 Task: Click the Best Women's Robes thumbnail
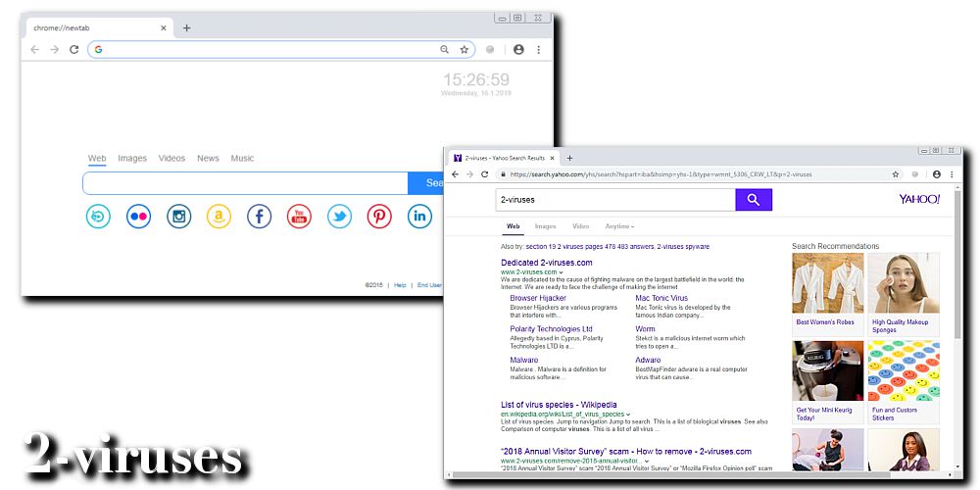[x=827, y=283]
